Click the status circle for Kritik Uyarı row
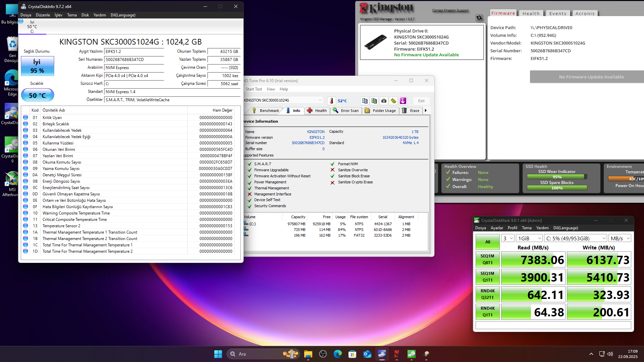This screenshot has width=644, height=362. [25, 118]
